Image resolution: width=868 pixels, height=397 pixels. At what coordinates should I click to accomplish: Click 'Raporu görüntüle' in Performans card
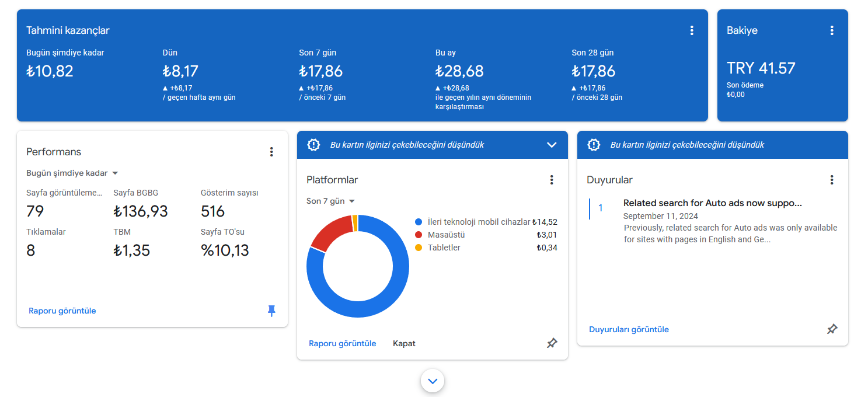(x=62, y=311)
